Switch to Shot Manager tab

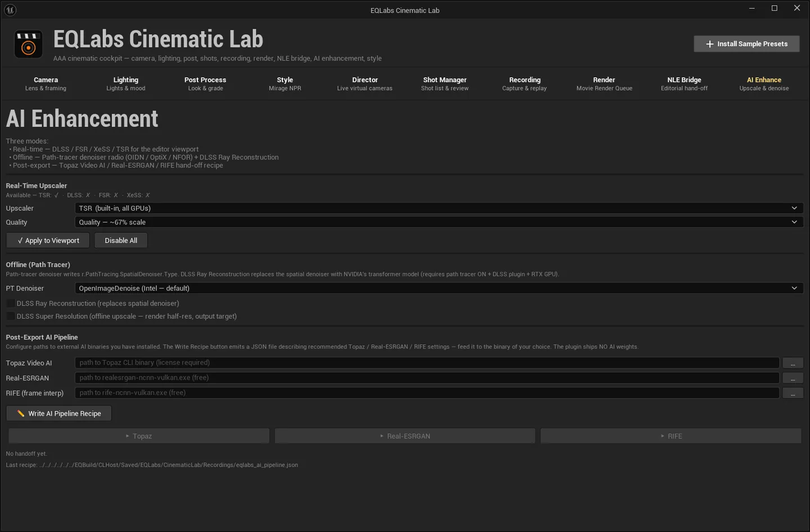(445, 83)
